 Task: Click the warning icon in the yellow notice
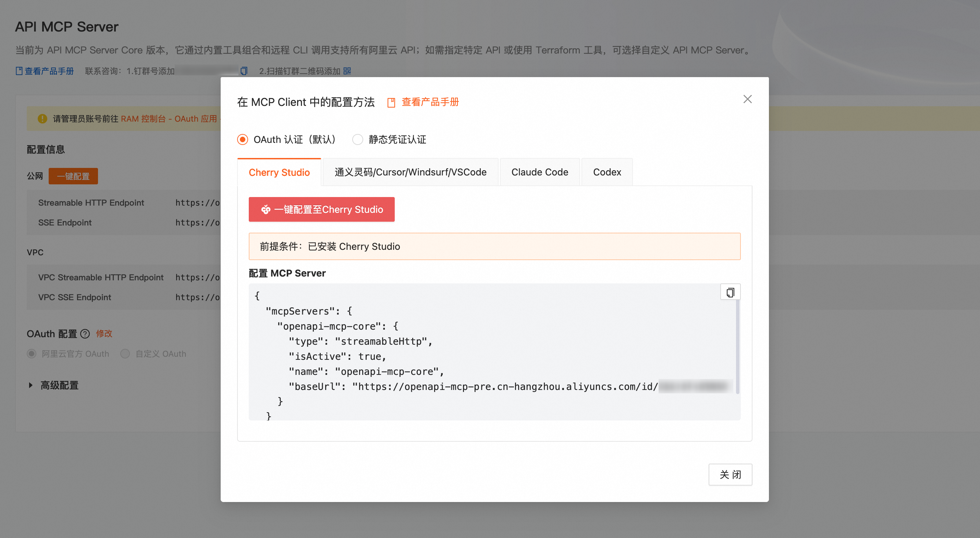pos(42,119)
